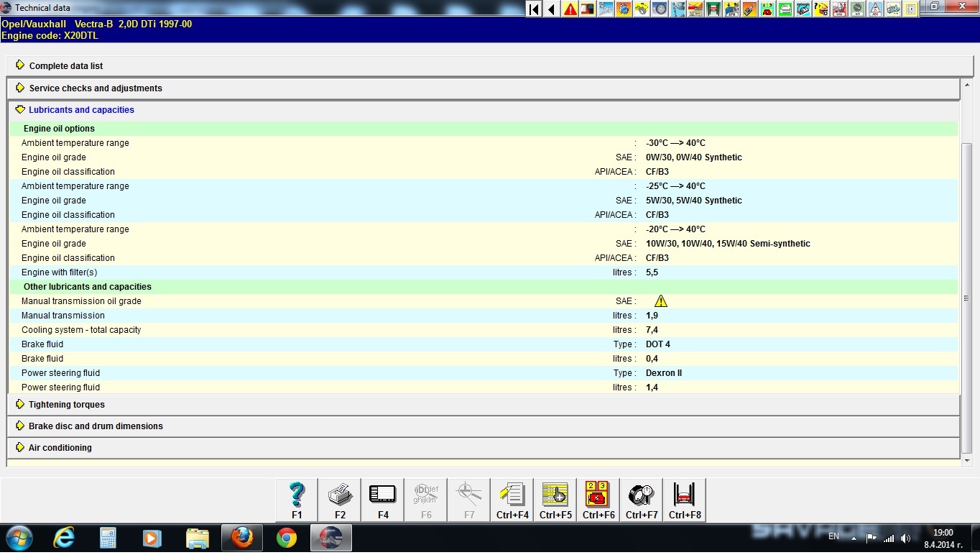This screenshot has height=555, width=980.
Task: Click the green vehicle lift toolbar icon
Action: tap(713, 9)
